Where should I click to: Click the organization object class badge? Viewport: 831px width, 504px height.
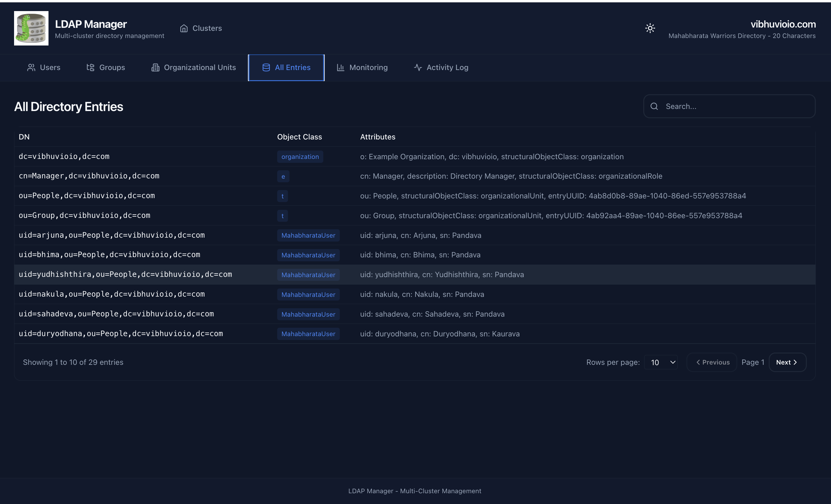click(x=299, y=157)
